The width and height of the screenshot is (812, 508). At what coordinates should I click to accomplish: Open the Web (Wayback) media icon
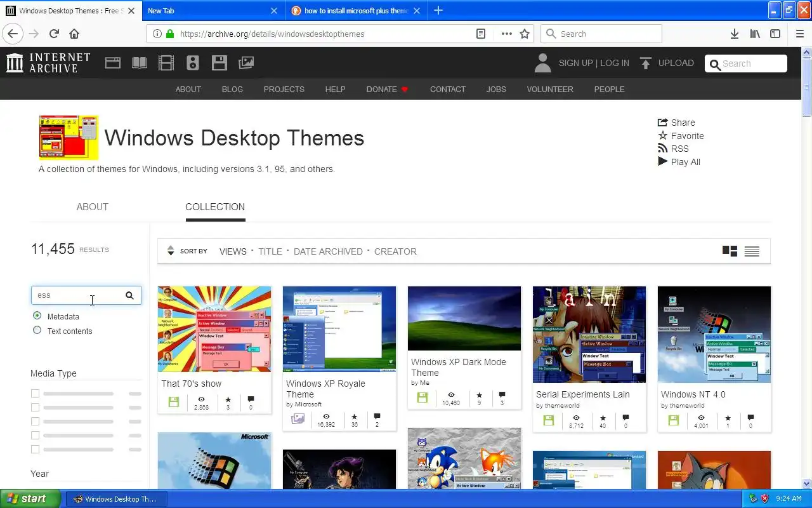coord(113,63)
